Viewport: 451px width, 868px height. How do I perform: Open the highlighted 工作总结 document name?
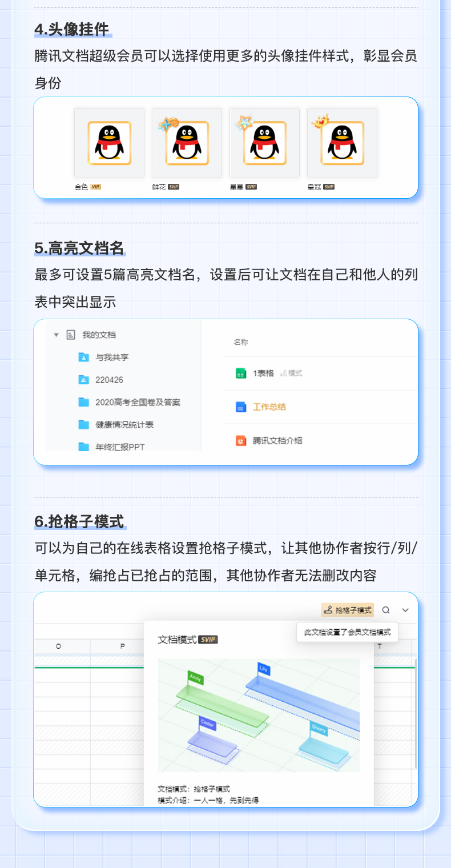tap(269, 407)
